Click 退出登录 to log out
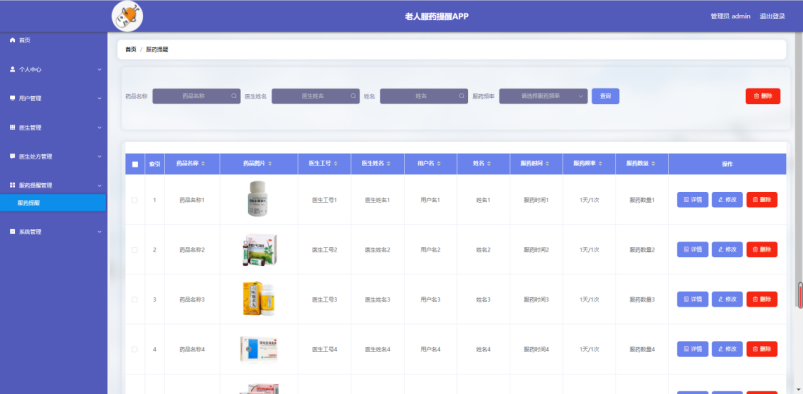The height and width of the screenshot is (394, 803). pos(772,16)
